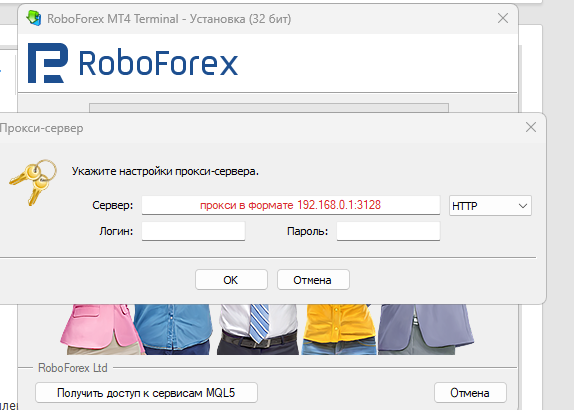The height and width of the screenshot is (410, 574).
Task: Close the RoboForex MT4 Terminal installer window
Action: [503, 18]
